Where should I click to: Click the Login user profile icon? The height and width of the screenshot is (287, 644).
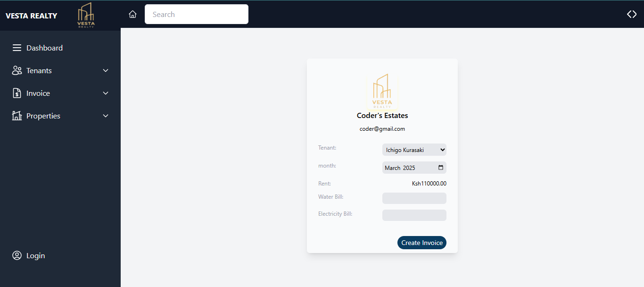(17, 256)
